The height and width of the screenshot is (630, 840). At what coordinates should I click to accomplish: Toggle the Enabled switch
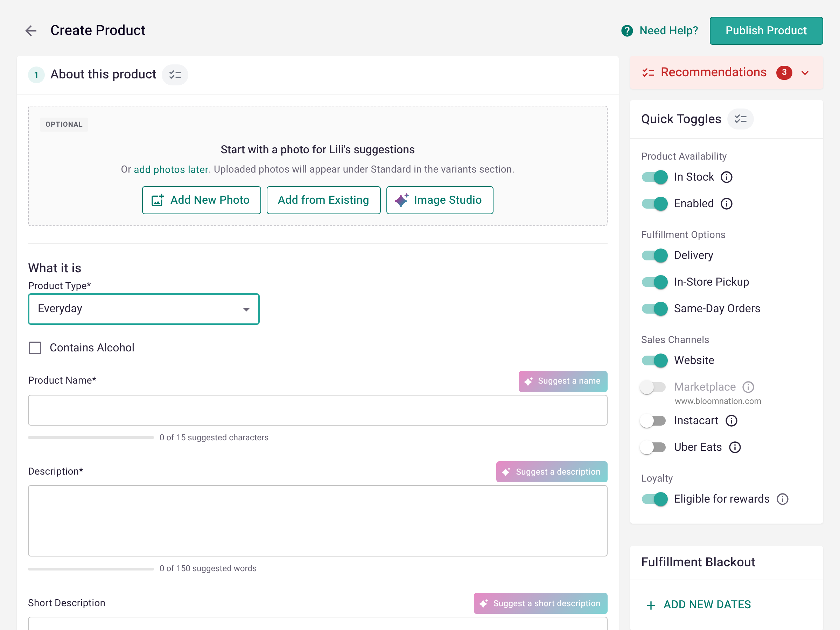[x=655, y=204]
